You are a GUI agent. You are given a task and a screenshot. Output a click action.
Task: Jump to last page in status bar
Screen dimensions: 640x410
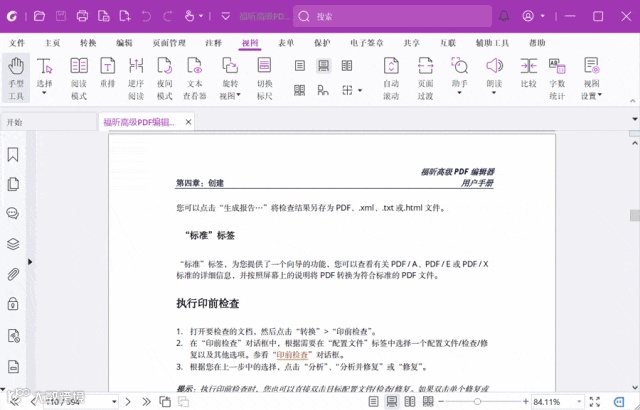coord(147,401)
